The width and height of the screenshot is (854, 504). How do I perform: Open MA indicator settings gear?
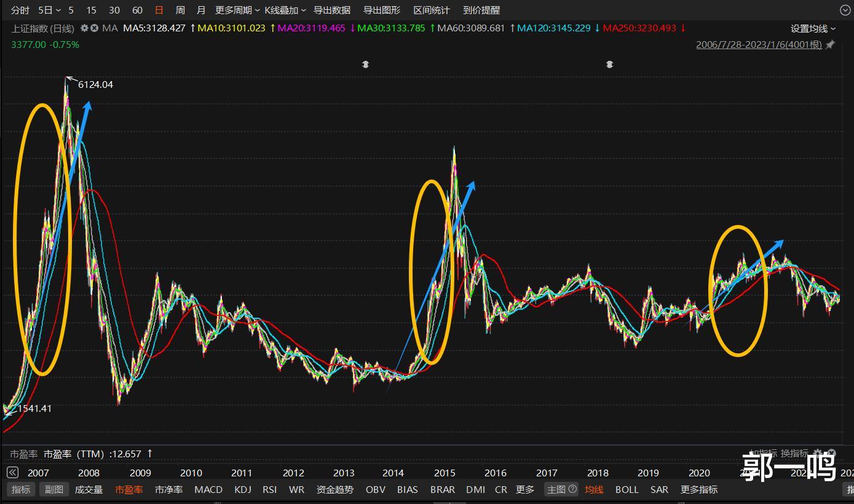pyautogui.click(x=84, y=28)
